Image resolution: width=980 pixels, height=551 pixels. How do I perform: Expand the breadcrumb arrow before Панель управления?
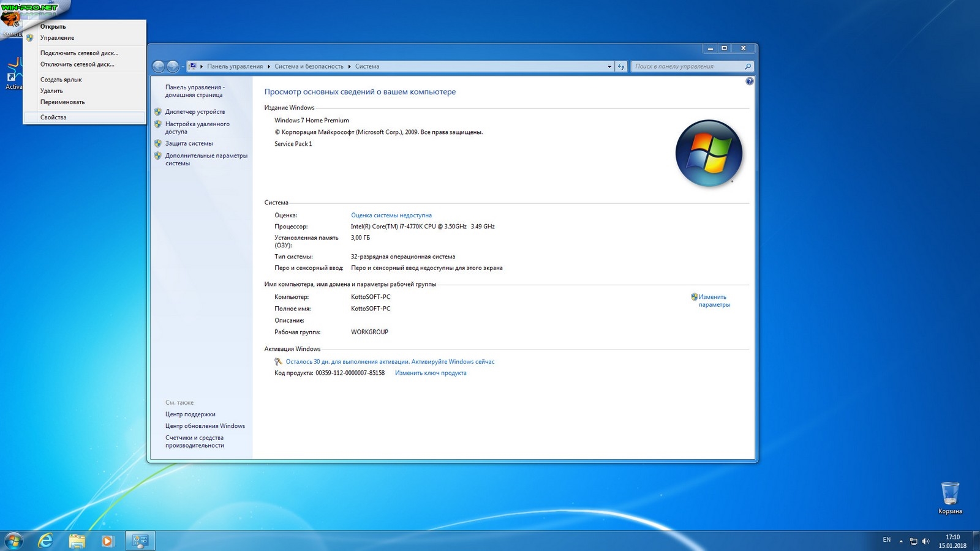coord(202,66)
